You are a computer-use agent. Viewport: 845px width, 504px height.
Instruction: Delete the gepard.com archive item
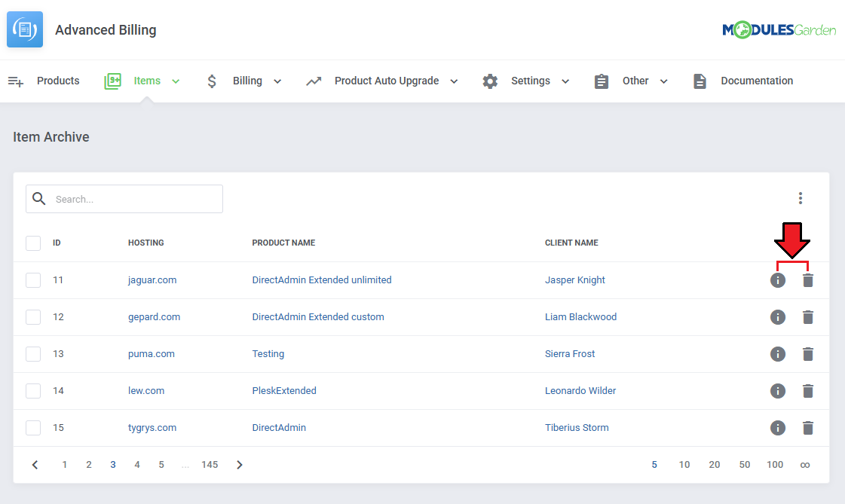(x=808, y=317)
